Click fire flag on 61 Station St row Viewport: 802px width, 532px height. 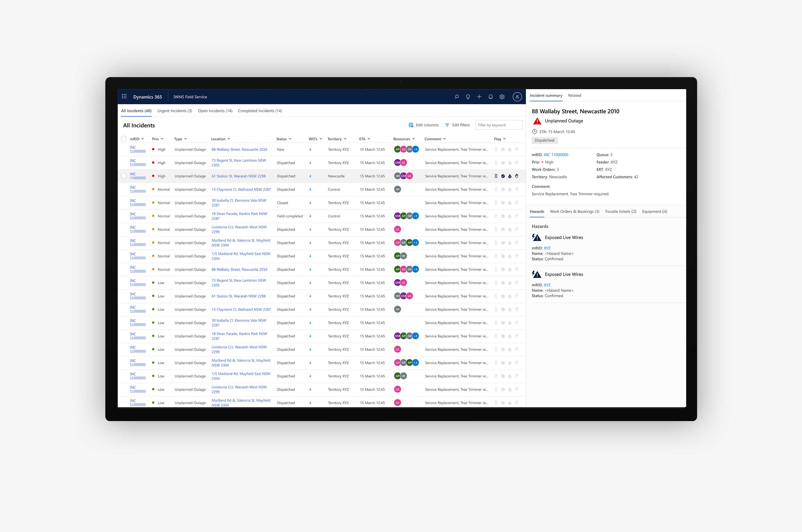[509, 176]
